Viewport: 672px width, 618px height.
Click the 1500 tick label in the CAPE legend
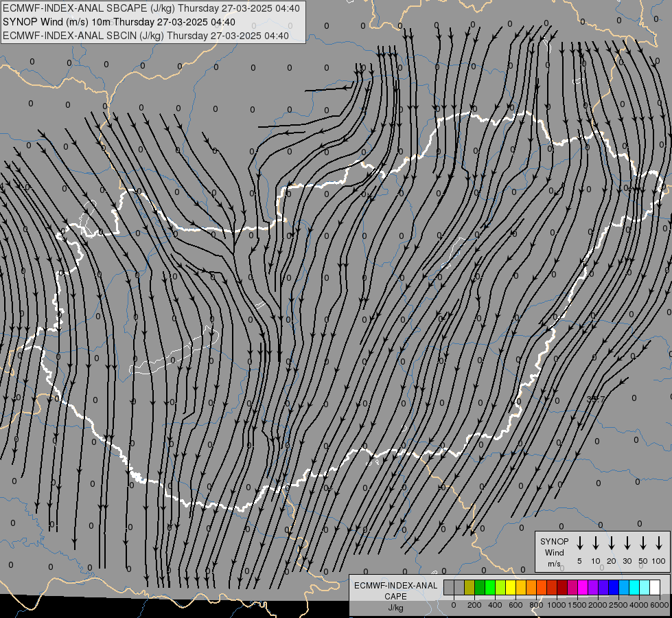point(577,605)
